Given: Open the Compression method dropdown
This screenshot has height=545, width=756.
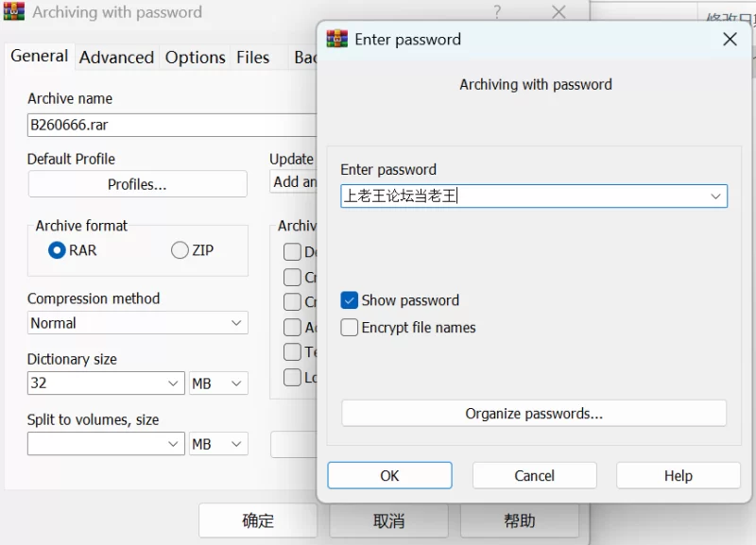Looking at the screenshot, I should 137,323.
